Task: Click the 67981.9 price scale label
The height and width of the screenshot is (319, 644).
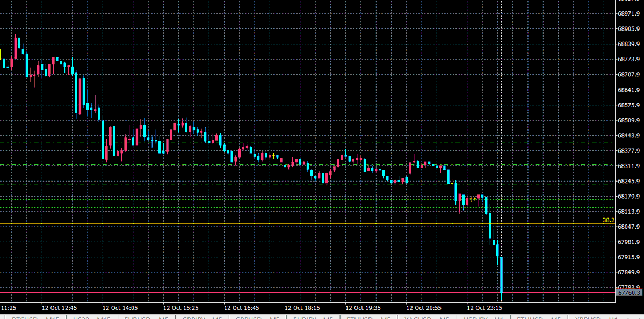Action: tap(629, 242)
